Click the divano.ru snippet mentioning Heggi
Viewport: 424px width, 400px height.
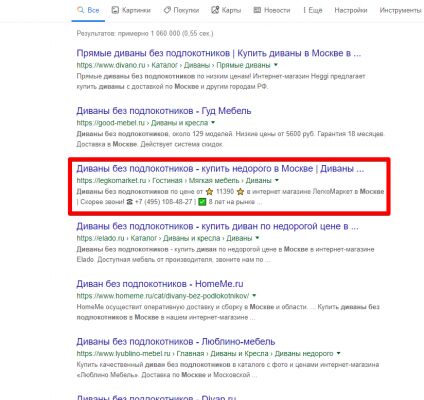[x=221, y=81]
